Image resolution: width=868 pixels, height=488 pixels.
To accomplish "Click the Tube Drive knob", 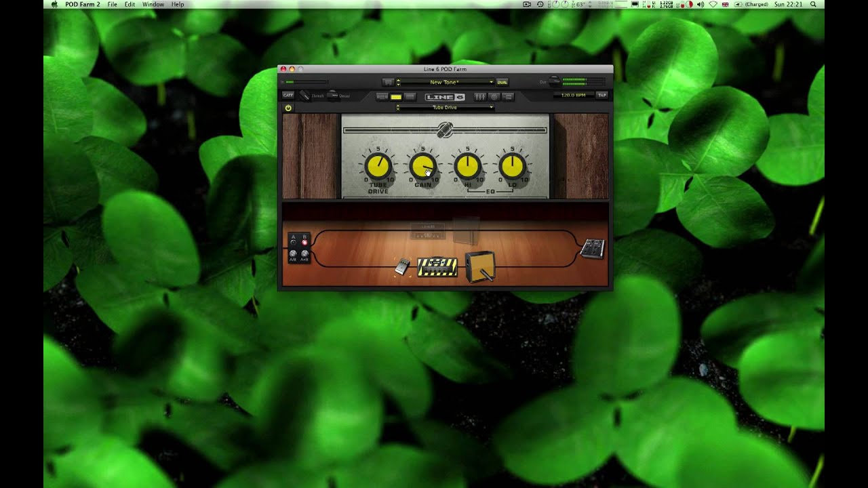I will [378, 166].
